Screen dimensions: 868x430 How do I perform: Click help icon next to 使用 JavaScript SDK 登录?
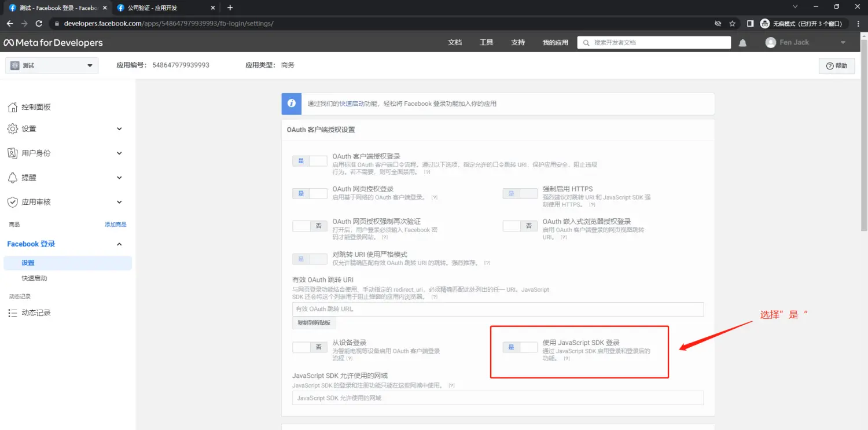tap(567, 359)
